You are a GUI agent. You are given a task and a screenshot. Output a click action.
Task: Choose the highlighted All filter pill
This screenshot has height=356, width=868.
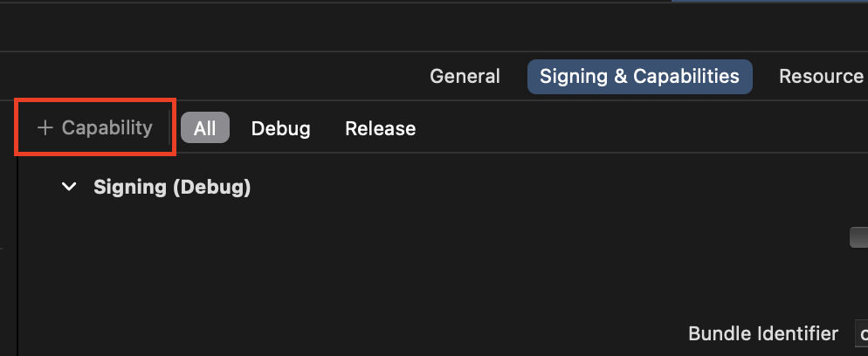pyautogui.click(x=204, y=128)
